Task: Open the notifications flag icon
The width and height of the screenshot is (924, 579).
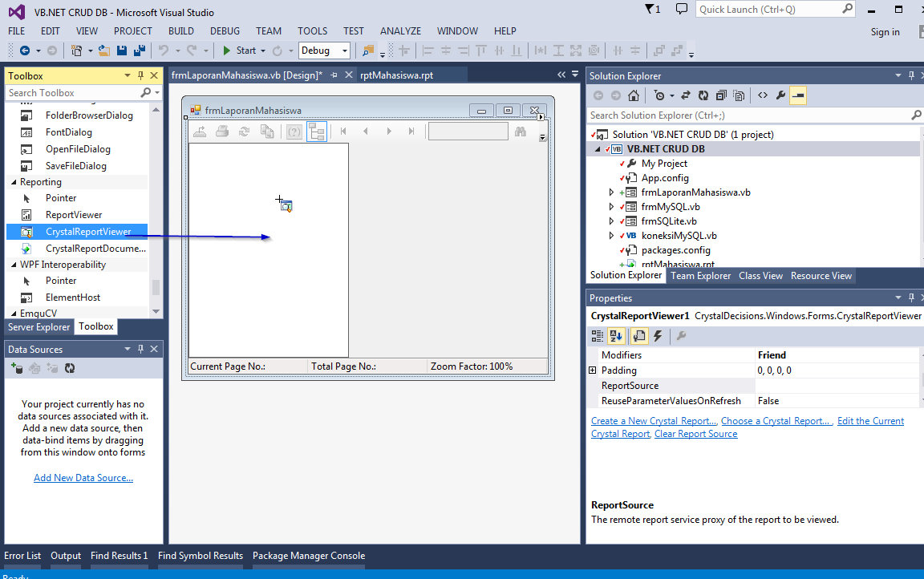Action: click(x=652, y=9)
